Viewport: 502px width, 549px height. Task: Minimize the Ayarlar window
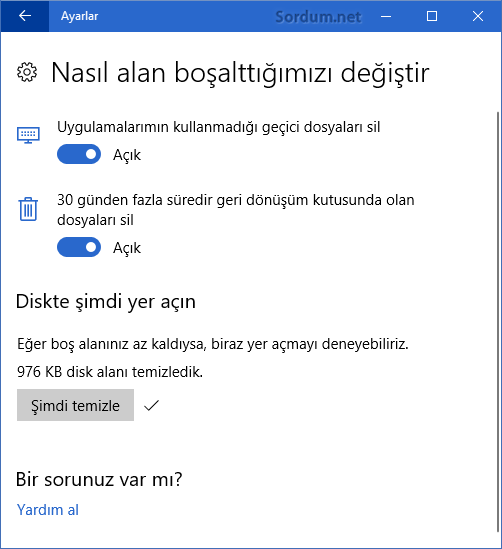[386, 16]
